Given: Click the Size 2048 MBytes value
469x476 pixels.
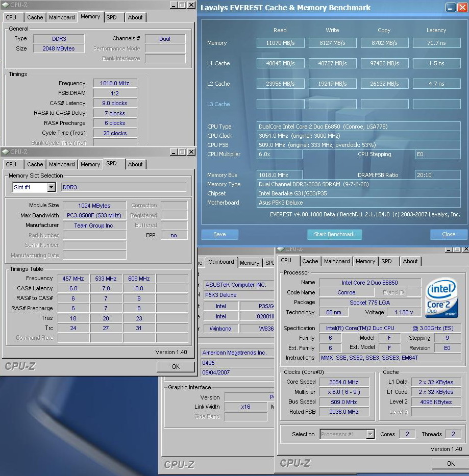Looking at the screenshot, I should pyautogui.click(x=59, y=48).
